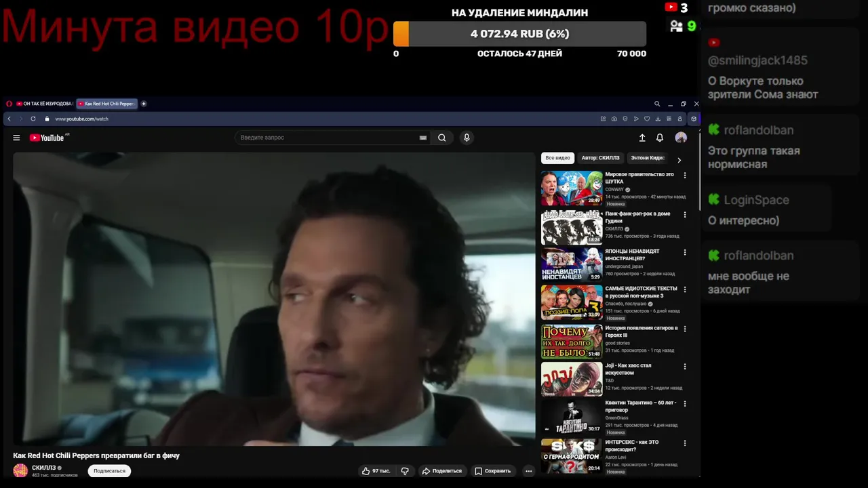Screen dimensions: 868x488
Task: Click chat username 'LoginSpace'
Action: 756,200
